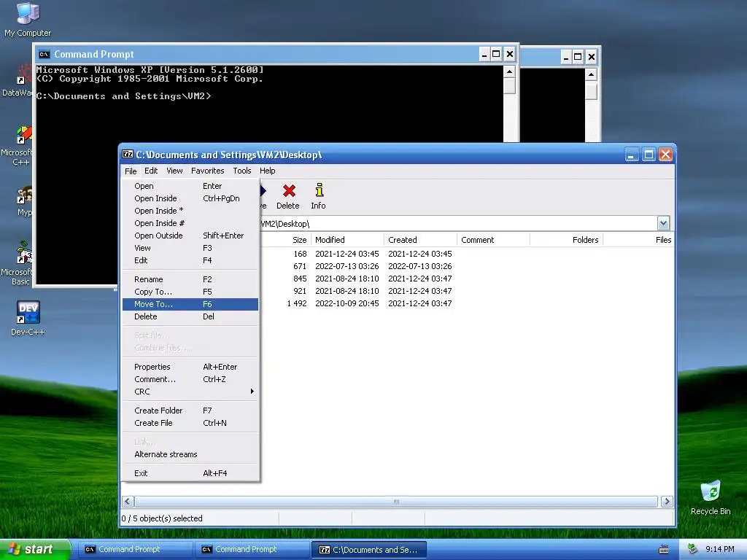Click the 7z icon in 7-Zip title bar
747x560 pixels.
[x=128, y=155]
